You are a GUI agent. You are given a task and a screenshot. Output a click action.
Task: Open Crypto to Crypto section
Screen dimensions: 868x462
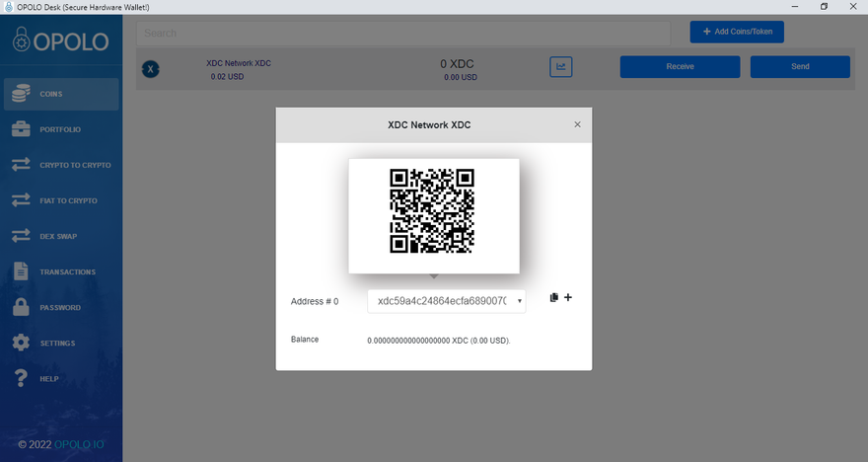tap(74, 165)
